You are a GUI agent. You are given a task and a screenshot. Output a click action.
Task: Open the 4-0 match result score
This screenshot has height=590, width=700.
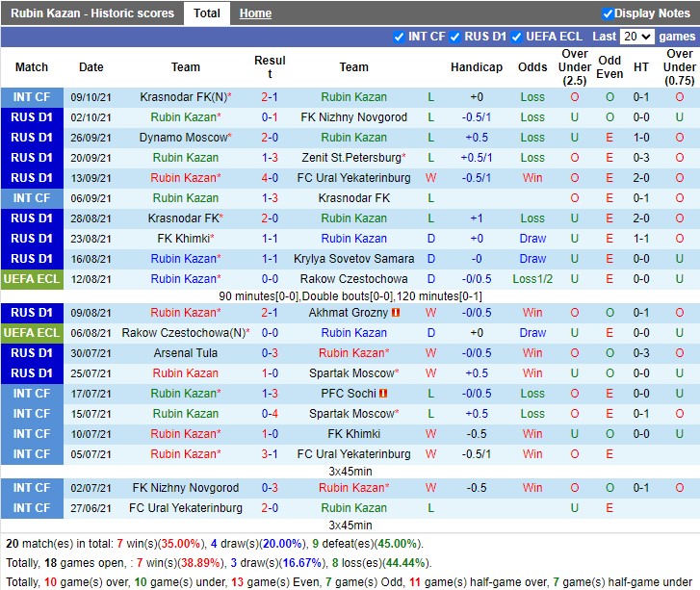point(270,178)
